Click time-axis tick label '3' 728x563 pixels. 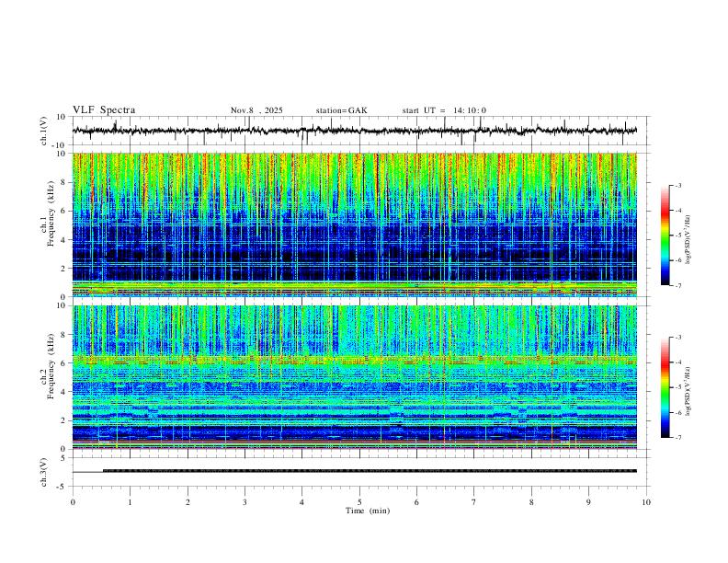click(x=245, y=502)
